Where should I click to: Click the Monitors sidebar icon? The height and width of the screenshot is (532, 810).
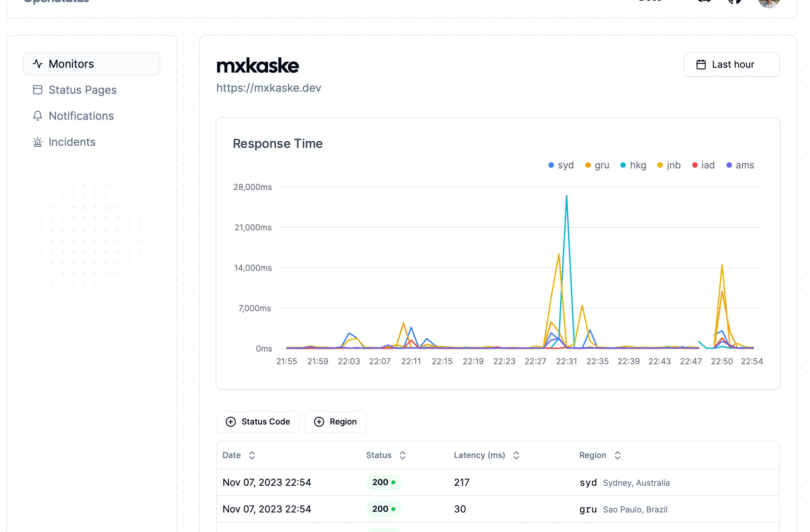tap(37, 64)
